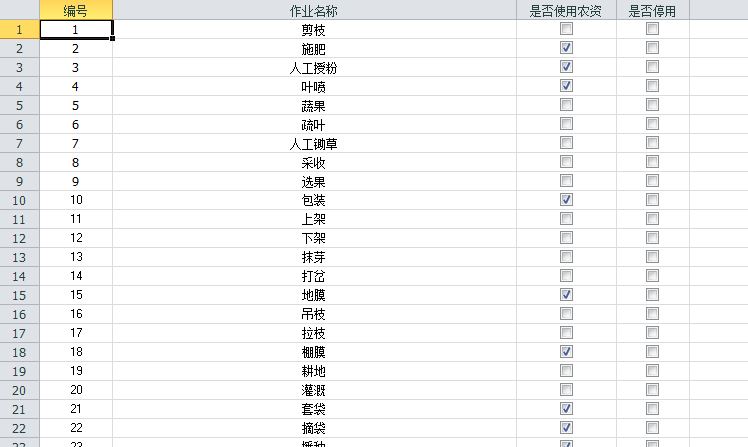The image size is (748, 447).
Task: Uncheck 是否使用农资 for 地膜 row
Action: point(566,295)
